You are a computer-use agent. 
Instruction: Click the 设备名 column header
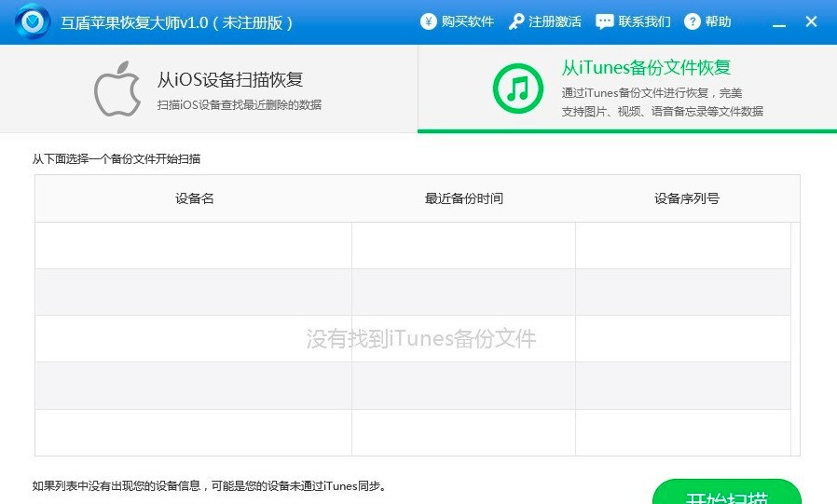pyautogui.click(x=194, y=199)
